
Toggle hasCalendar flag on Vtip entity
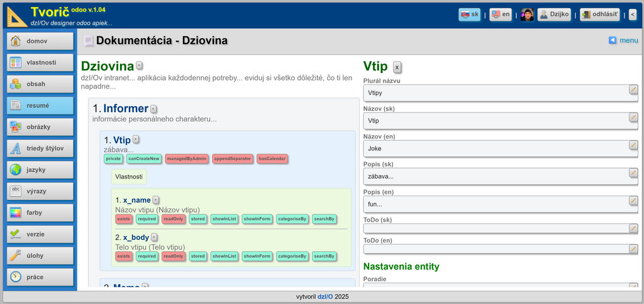272,159
